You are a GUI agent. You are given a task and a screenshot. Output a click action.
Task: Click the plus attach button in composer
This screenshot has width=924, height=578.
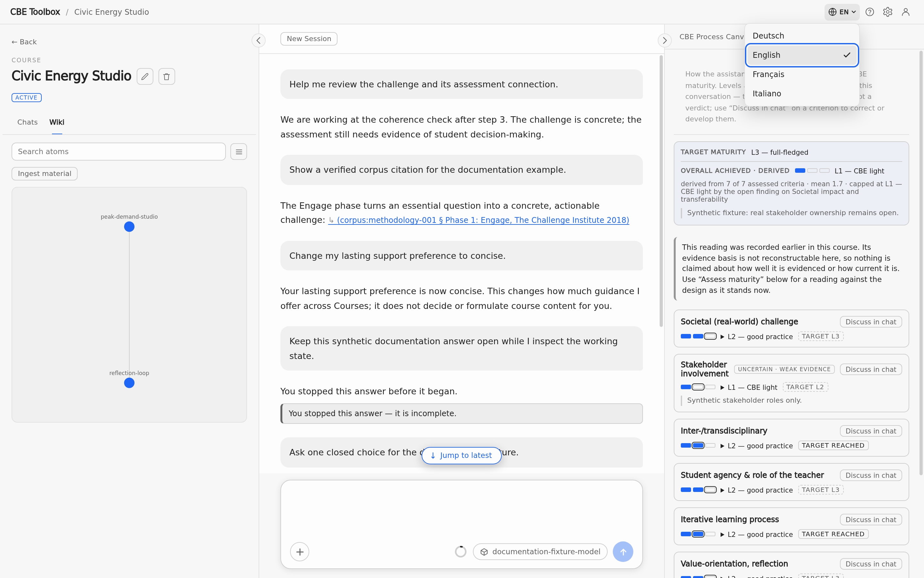click(300, 552)
